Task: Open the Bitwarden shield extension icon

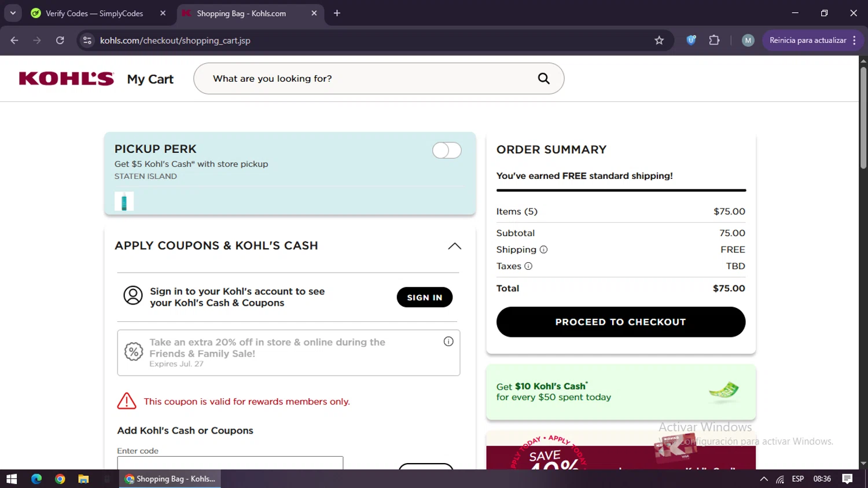Action: click(x=691, y=41)
